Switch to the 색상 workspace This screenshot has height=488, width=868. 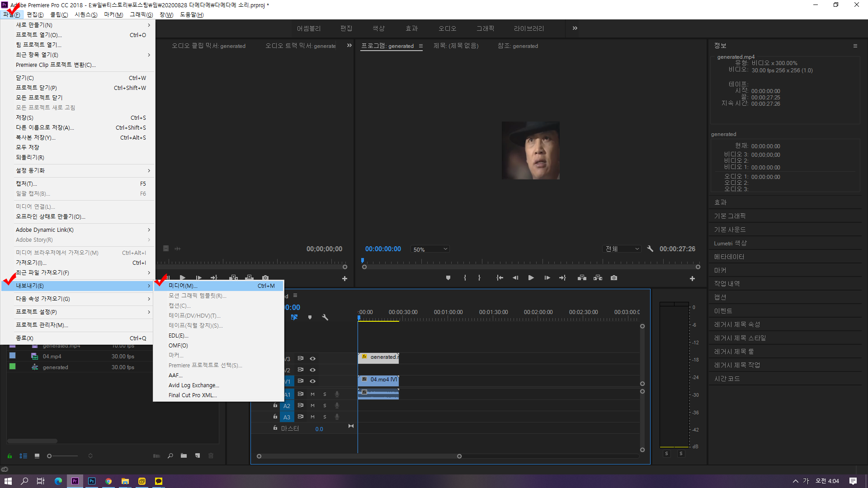[378, 28]
